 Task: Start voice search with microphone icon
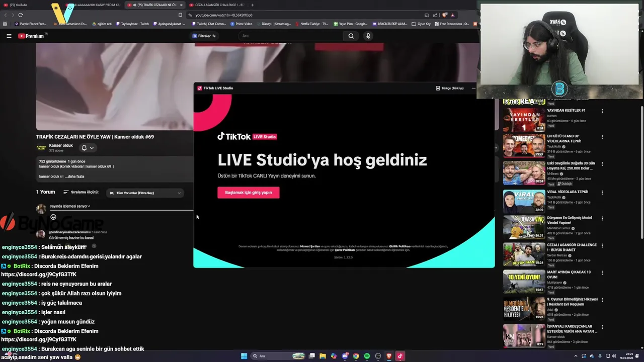tap(368, 36)
